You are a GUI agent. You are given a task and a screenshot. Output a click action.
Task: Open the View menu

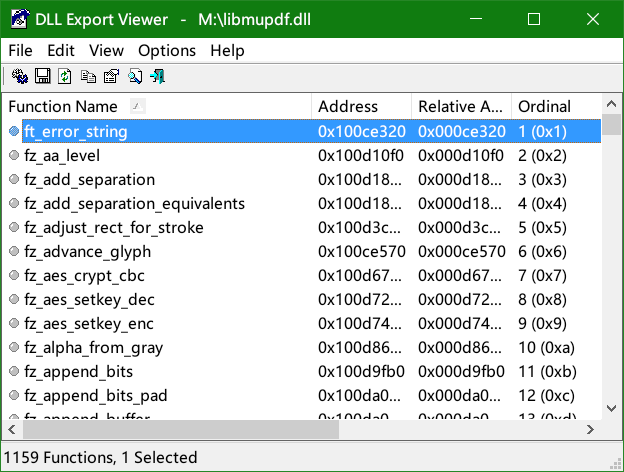point(106,51)
